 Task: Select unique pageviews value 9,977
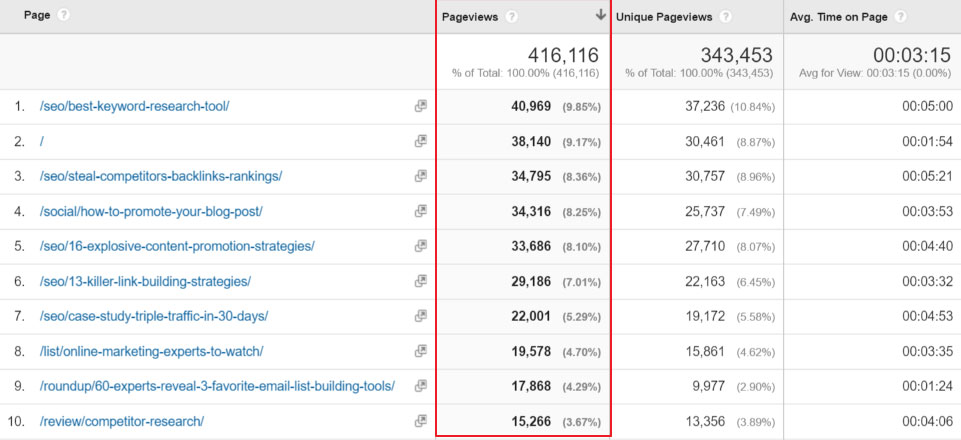point(708,386)
